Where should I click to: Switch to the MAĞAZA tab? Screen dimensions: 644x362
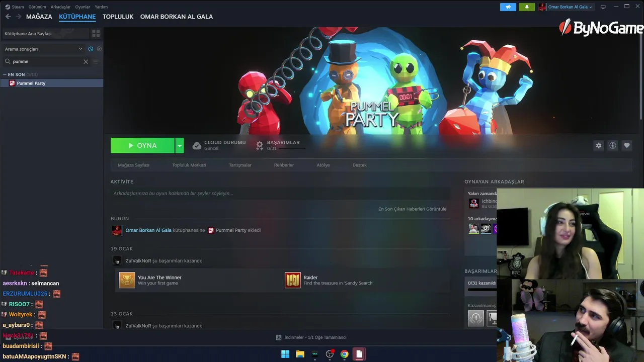39,17
